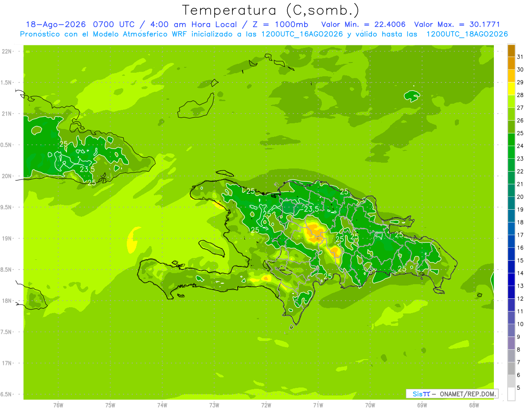Click the "23.5" contour label over Cuba

[87, 169]
